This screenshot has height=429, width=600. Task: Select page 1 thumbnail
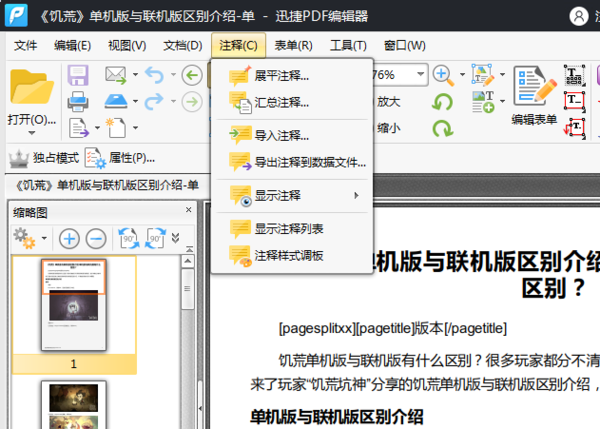[74, 305]
